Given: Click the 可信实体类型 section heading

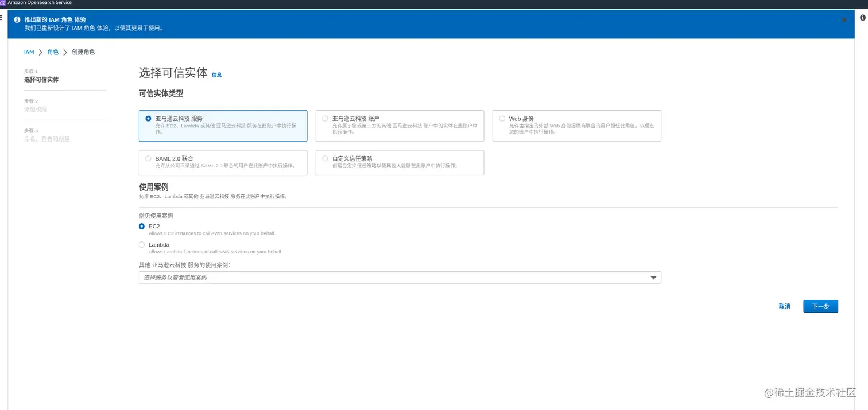Looking at the screenshot, I should [x=161, y=93].
